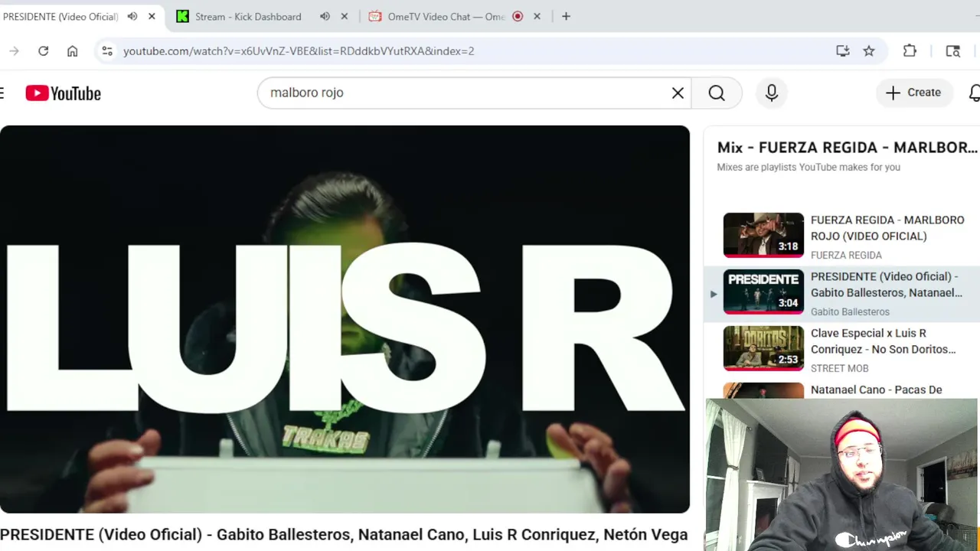The height and width of the screenshot is (551, 980).
Task: Open Mix - FUERZA REGIDA playlist title
Action: [x=848, y=147]
